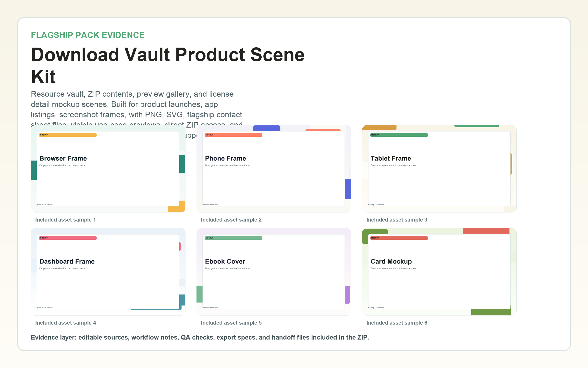Image resolution: width=588 pixels, height=368 pixels.
Task: Click the 'Included asset sample 6' caption
Action: click(397, 323)
